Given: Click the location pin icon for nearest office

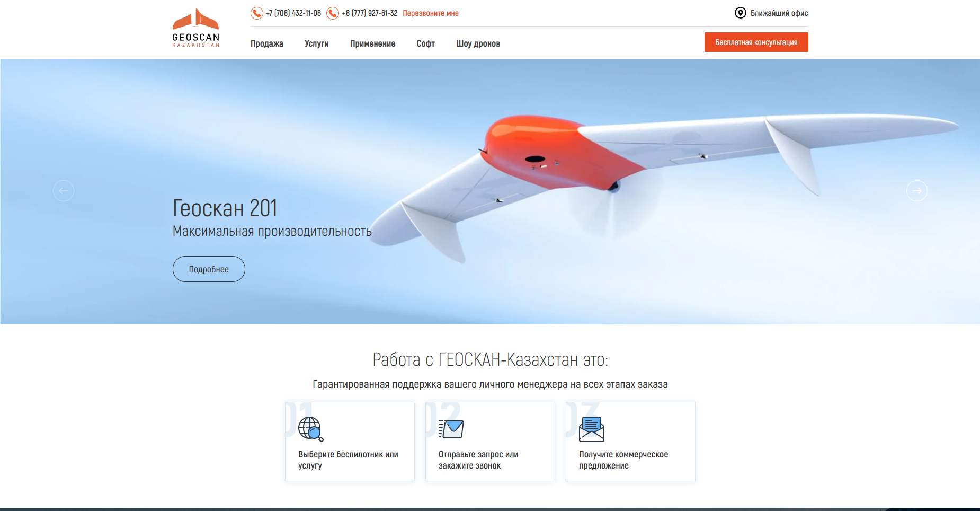Looking at the screenshot, I should pyautogui.click(x=741, y=13).
